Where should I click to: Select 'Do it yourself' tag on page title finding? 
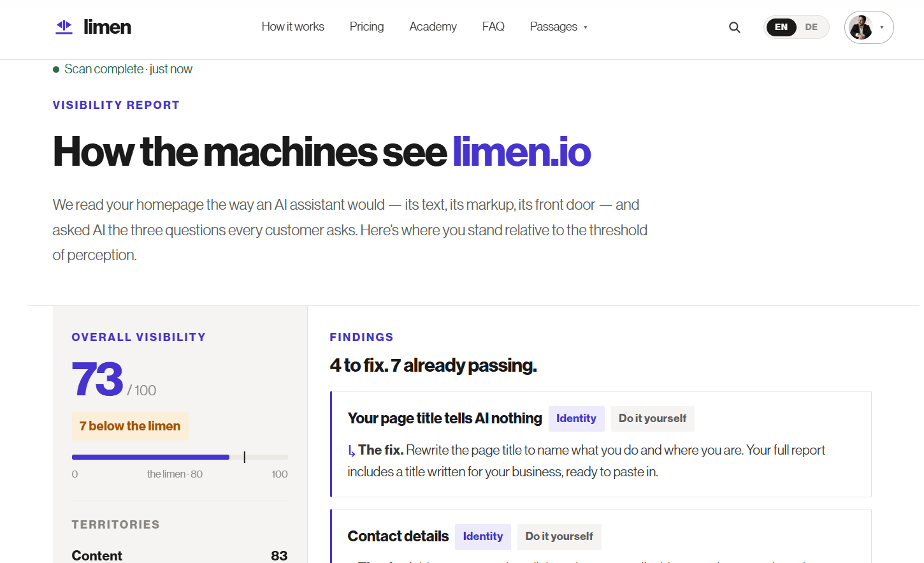(x=653, y=419)
